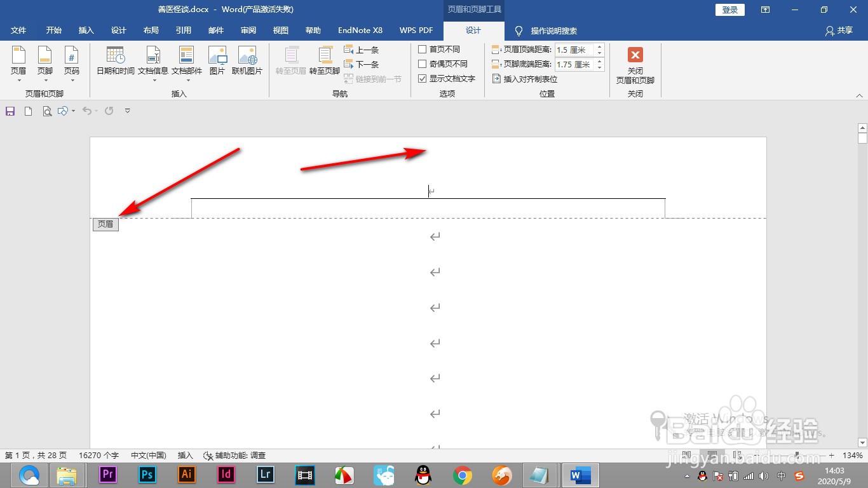Open the shapes icon's dropdown arrow
Screen dimensions: 868x488
tap(73, 111)
